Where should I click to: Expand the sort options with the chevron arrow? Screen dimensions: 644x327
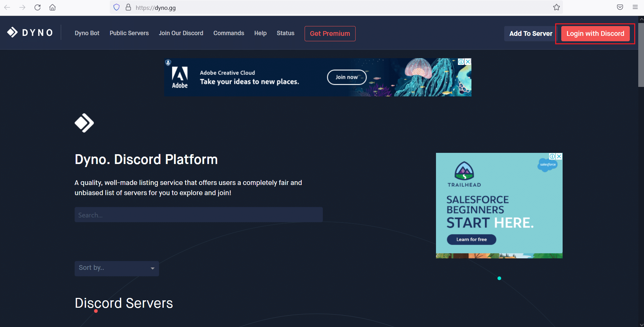click(x=153, y=268)
